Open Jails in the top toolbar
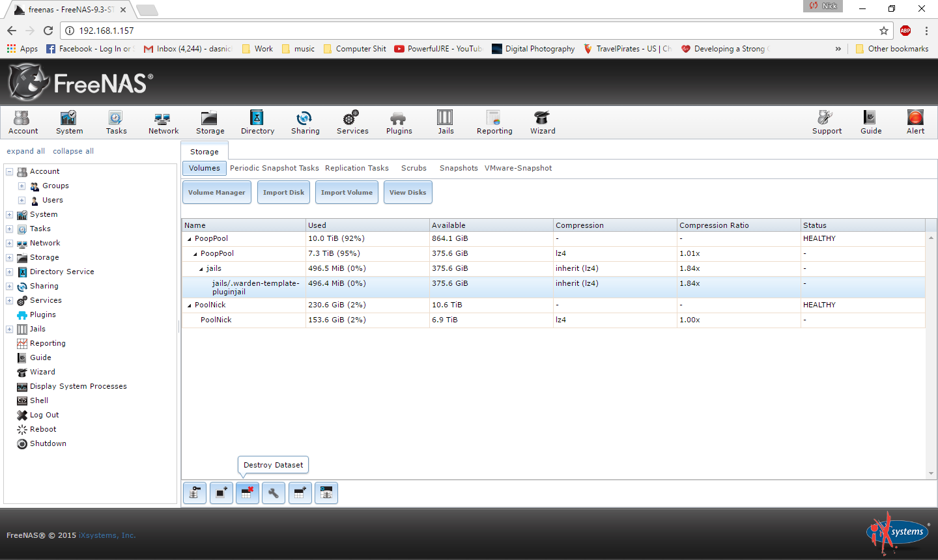This screenshot has height=560, width=938. [446, 122]
